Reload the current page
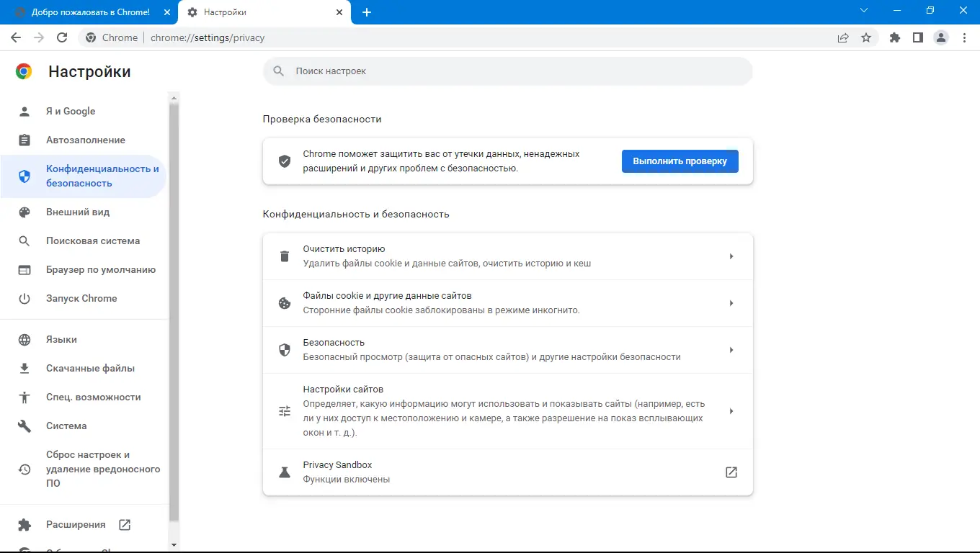This screenshot has height=553, width=980. tap(62, 37)
